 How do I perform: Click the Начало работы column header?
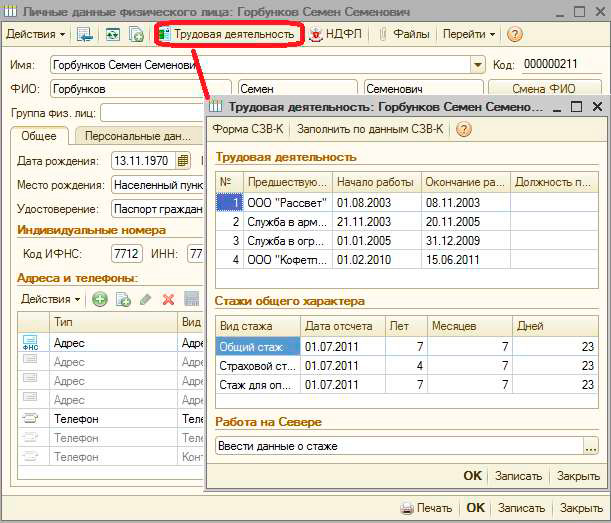point(376,182)
